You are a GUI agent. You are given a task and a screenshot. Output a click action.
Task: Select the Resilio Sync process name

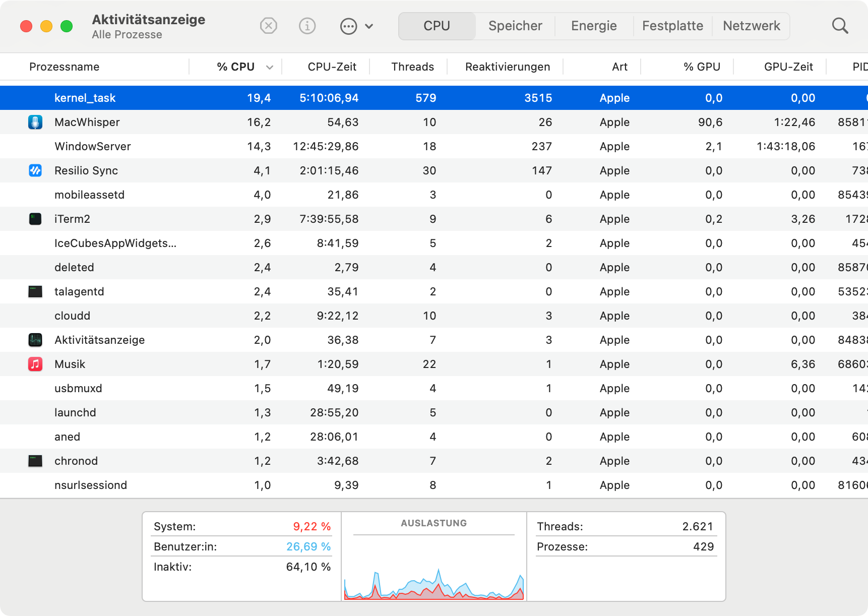click(86, 170)
